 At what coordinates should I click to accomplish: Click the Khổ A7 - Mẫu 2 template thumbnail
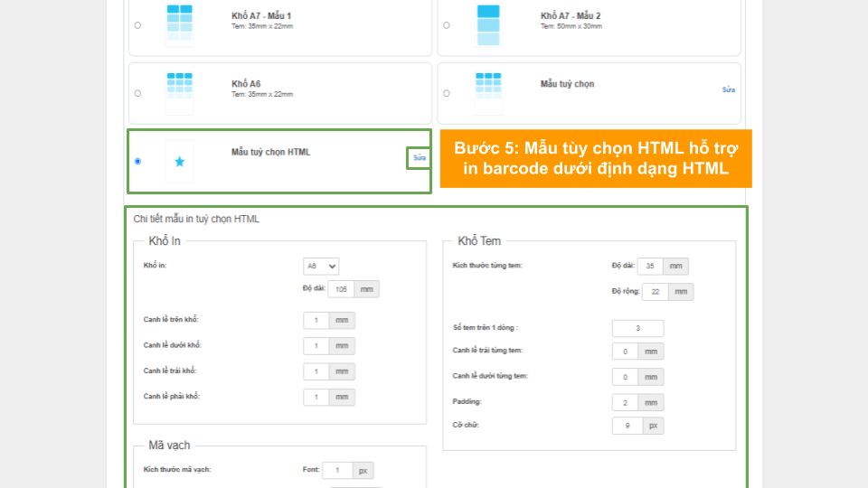tap(488, 24)
